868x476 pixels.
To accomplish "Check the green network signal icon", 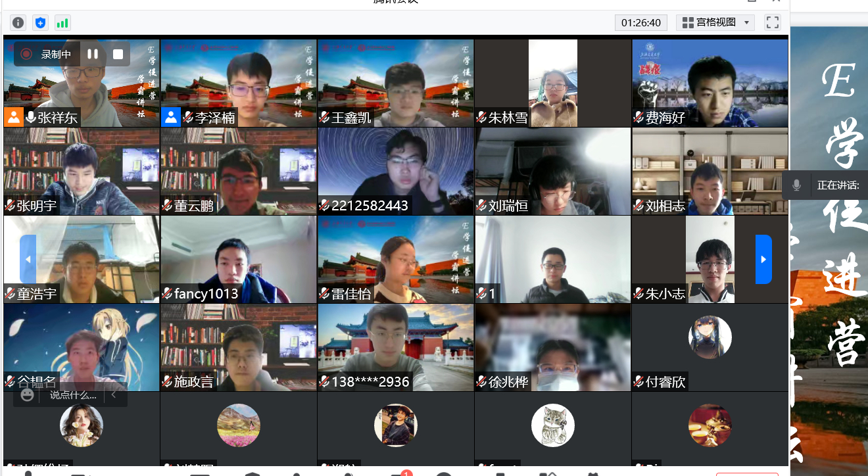I will (x=62, y=23).
